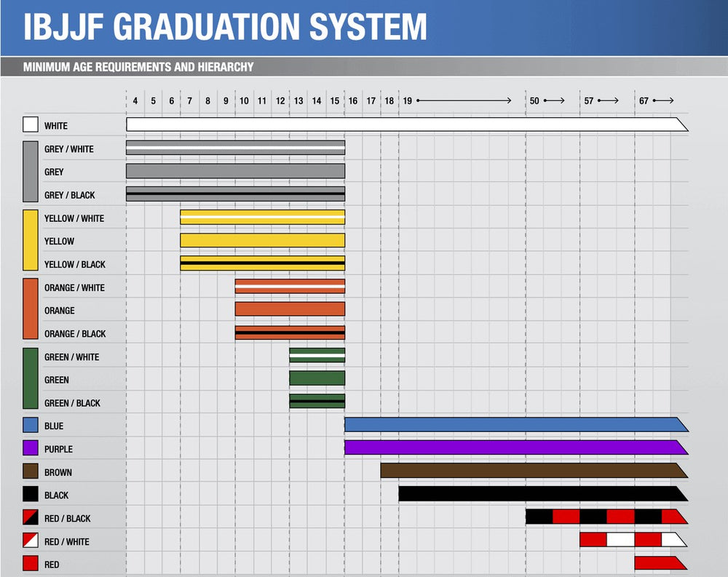This screenshot has width=728, height=577.
Task: Click the yellow bar with black stripe
Action: (x=263, y=263)
